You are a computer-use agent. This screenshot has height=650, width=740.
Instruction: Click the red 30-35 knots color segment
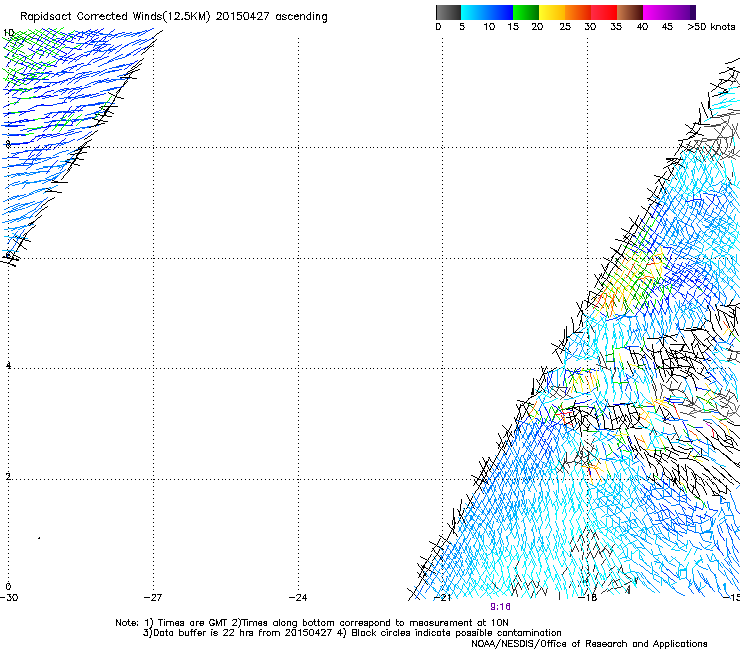[x=604, y=12]
